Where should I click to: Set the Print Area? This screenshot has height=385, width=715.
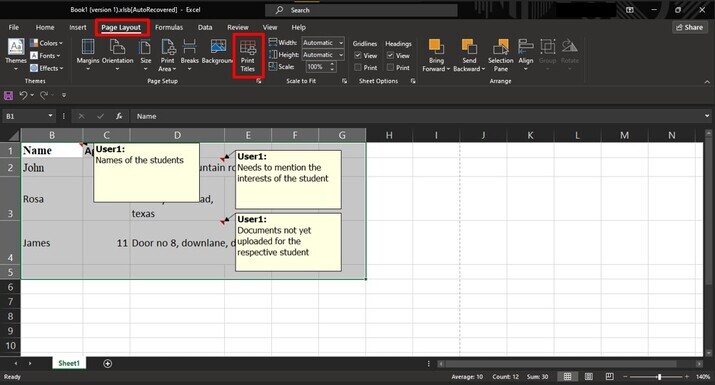tap(167, 55)
